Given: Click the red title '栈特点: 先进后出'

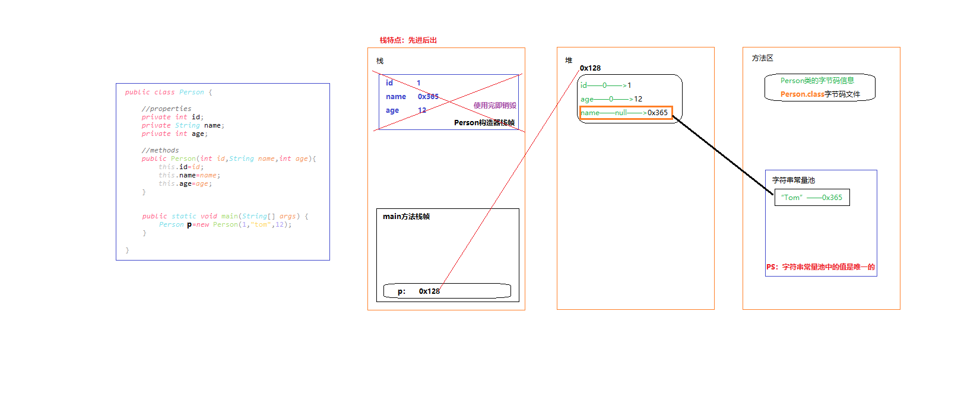Looking at the screenshot, I should pyautogui.click(x=408, y=40).
